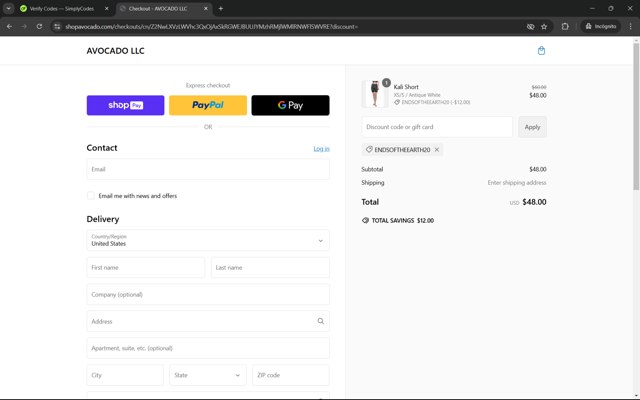Image resolution: width=640 pixels, height=400 pixels.
Task: Remove the ENDSOFTHEEARTH20 discount code
Action: click(x=437, y=150)
